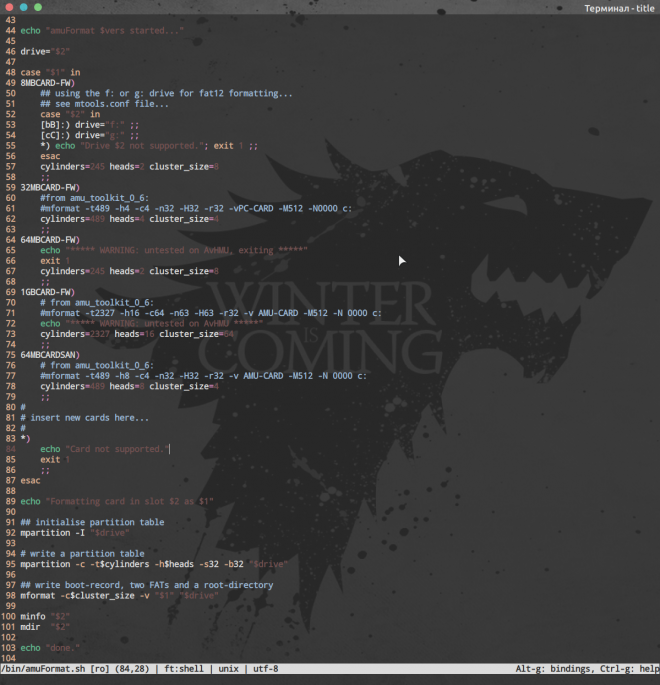Click the echo "done." line
Screen dimensions: 660x685
[50, 648]
